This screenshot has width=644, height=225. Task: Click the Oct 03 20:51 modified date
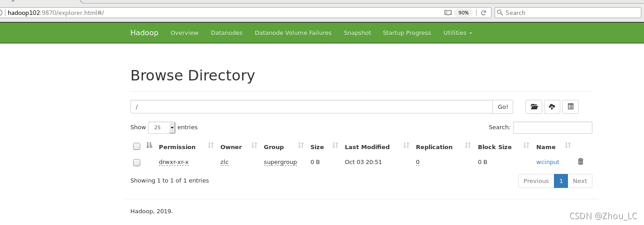[x=363, y=162]
